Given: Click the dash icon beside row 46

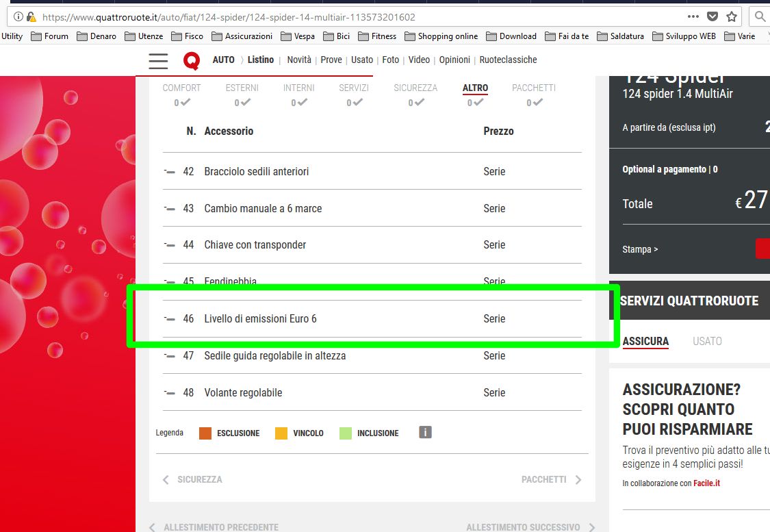Looking at the screenshot, I should point(170,319).
